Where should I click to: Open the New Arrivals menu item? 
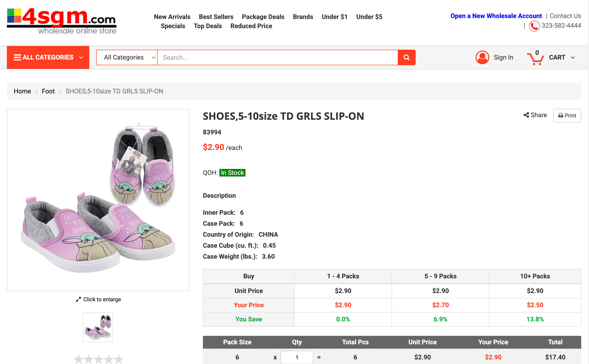pyautogui.click(x=172, y=17)
